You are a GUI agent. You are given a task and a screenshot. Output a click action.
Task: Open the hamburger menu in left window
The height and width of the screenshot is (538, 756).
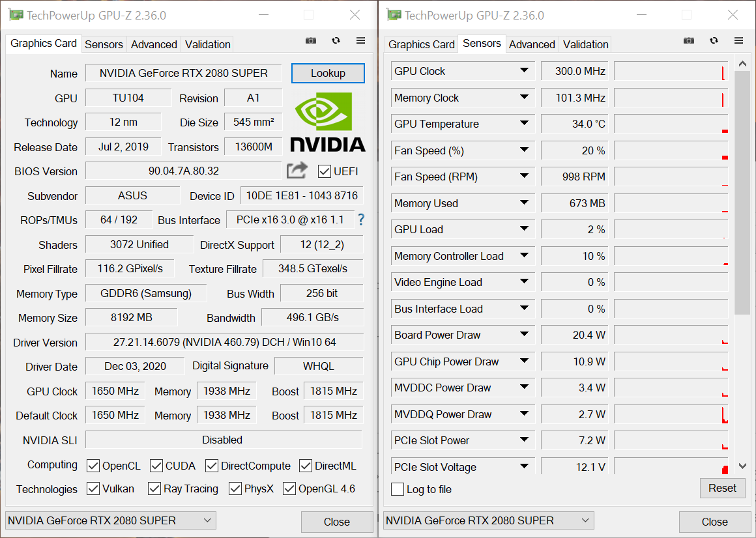[x=360, y=40]
